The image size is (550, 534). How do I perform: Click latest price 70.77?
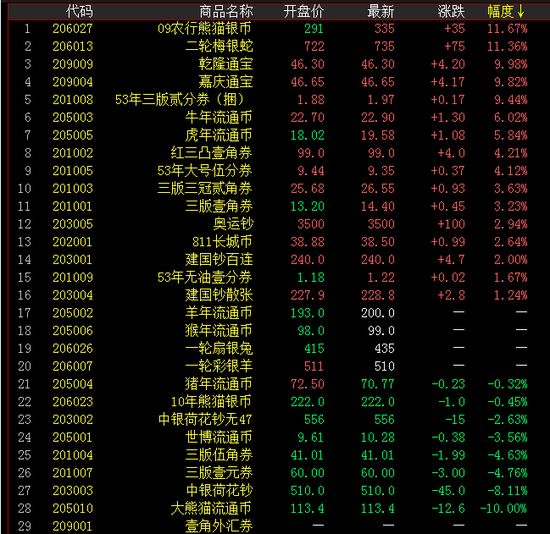[378, 384]
